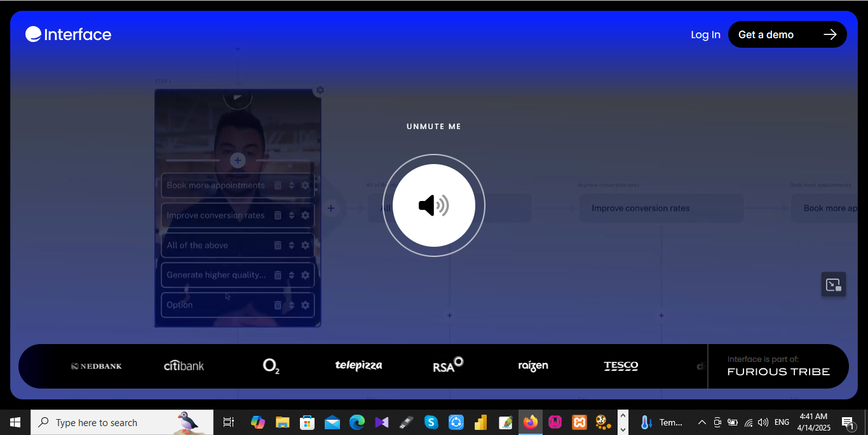Open the Log In page

click(705, 35)
